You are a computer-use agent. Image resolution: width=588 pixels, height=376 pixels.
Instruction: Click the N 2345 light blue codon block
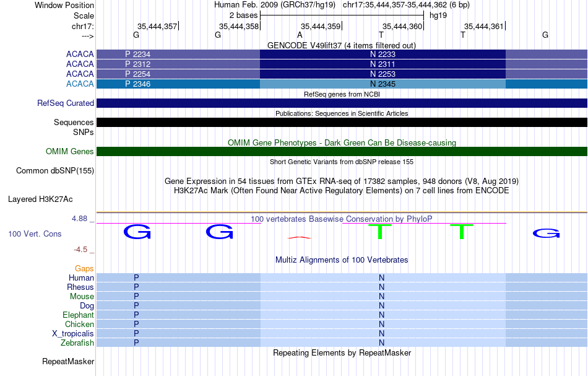point(383,84)
